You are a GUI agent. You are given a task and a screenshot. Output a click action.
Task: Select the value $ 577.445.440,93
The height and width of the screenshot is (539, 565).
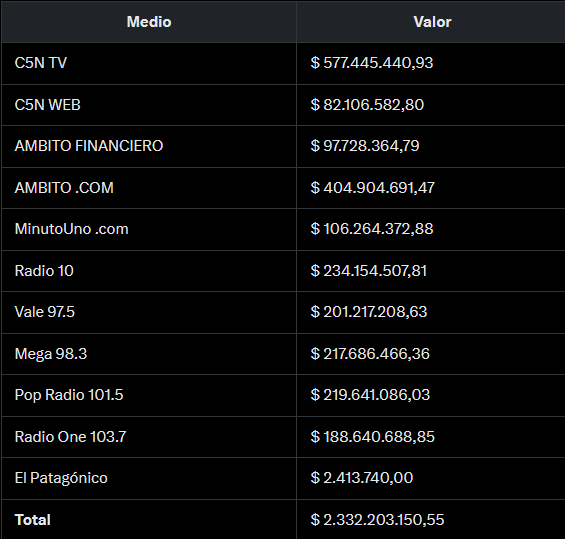click(372, 63)
